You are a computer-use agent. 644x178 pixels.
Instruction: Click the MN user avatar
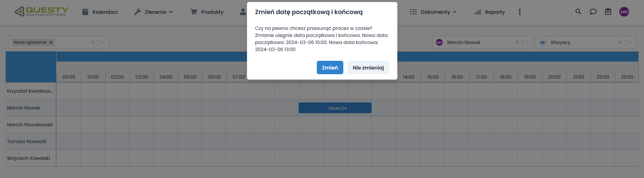point(624,12)
